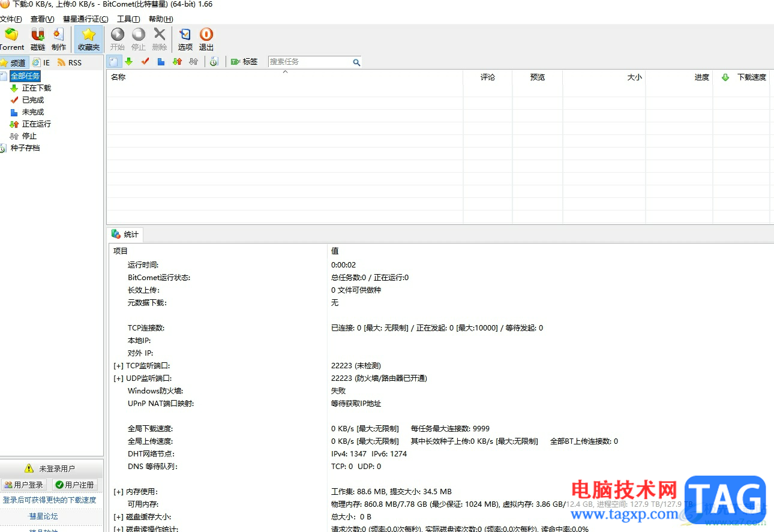
Task: Sort by 大小 column header
Action: tap(604, 77)
